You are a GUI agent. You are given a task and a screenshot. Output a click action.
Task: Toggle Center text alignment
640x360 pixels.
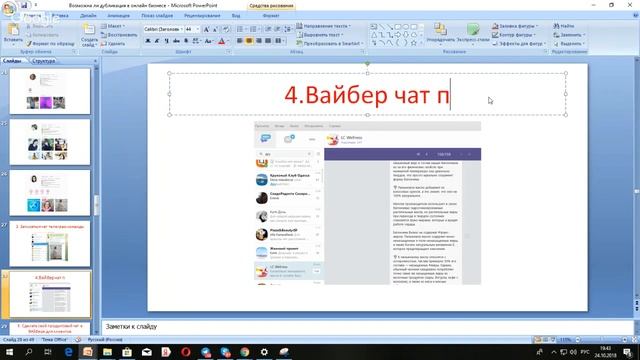(249, 41)
